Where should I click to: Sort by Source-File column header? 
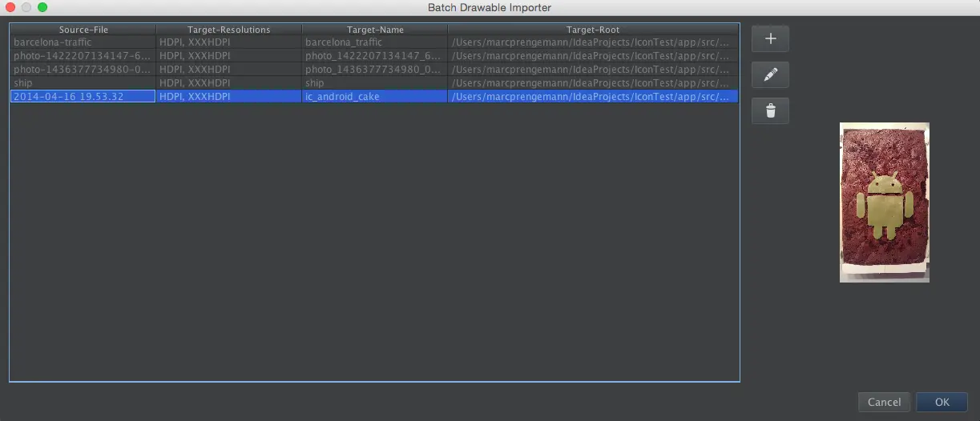pos(83,30)
